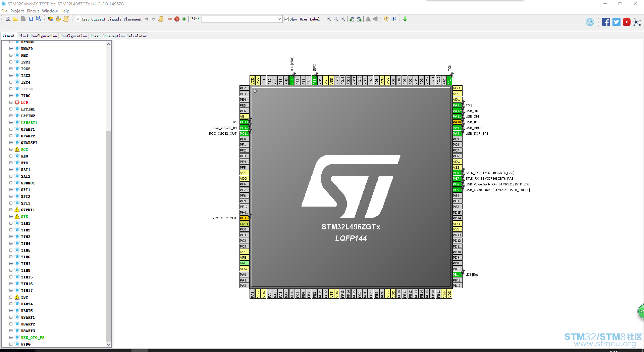This screenshot has width=644, height=352.
Task: Click the peripheral tree scroll-down arrow
Action: coord(108,344)
